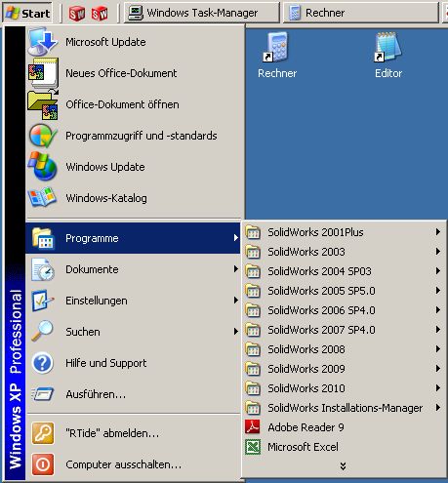Screen dimensions: 448x483
Task: Launch Microsoft Update from Start menu
Action: tap(133, 42)
